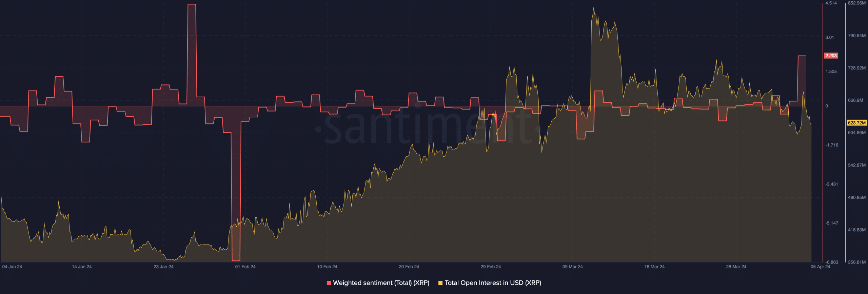Viewport: 868px width, 294px height.
Task: Toggle the Total Open Interest in USD (XRP) legend label
Action: [493, 283]
